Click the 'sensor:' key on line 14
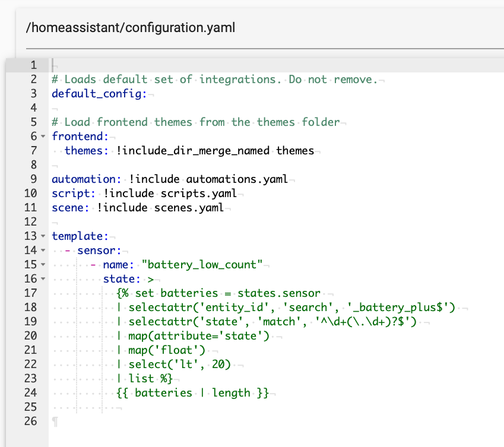 (99, 251)
